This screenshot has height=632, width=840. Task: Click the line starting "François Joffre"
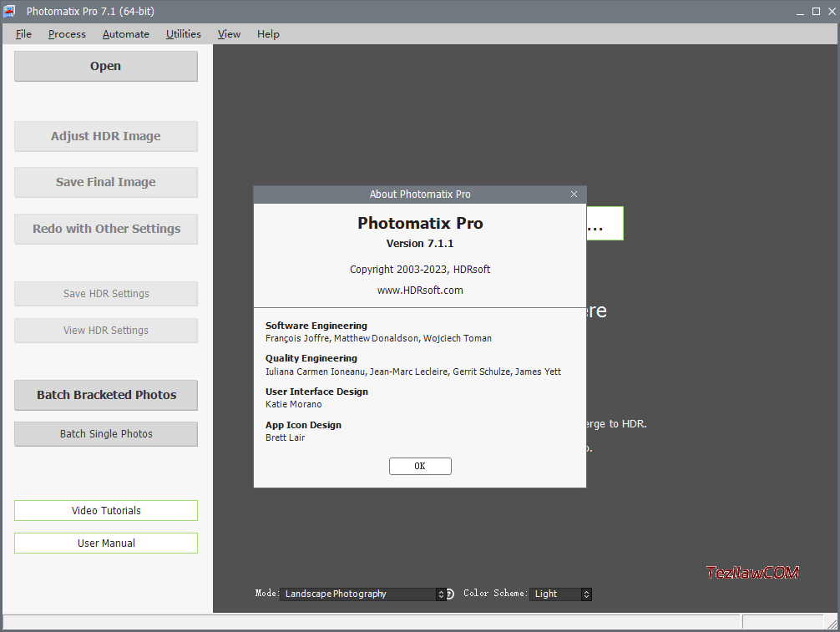[378, 338]
